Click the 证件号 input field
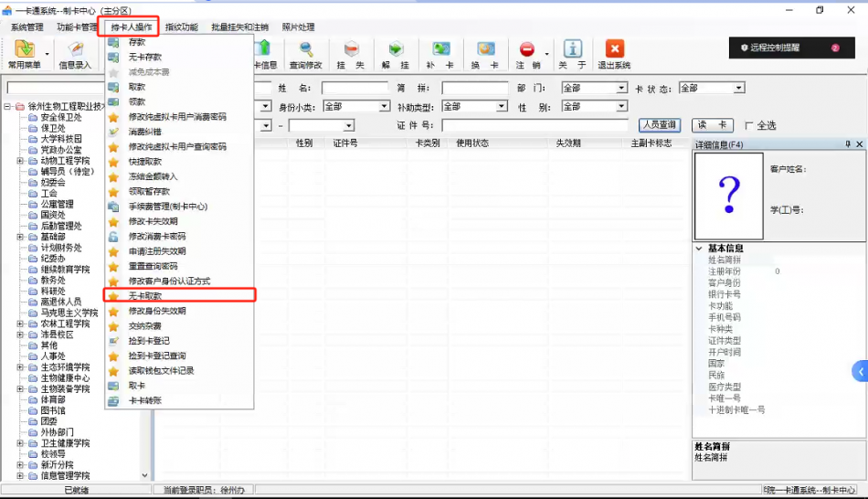The image size is (868, 499). [535, 125]
